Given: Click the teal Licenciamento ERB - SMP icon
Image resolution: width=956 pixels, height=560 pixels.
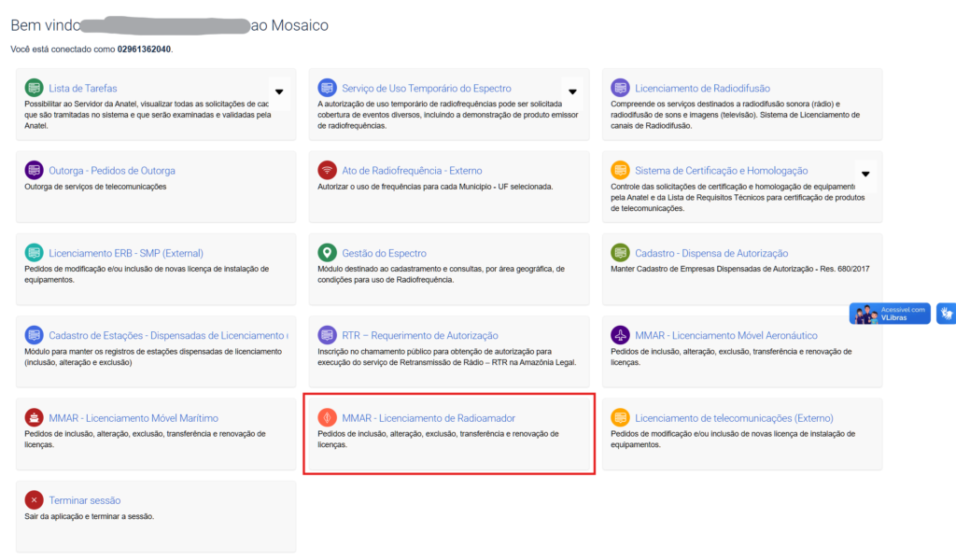Looking at the screenshot, I should pyautogui.click(x=35, y=252).
